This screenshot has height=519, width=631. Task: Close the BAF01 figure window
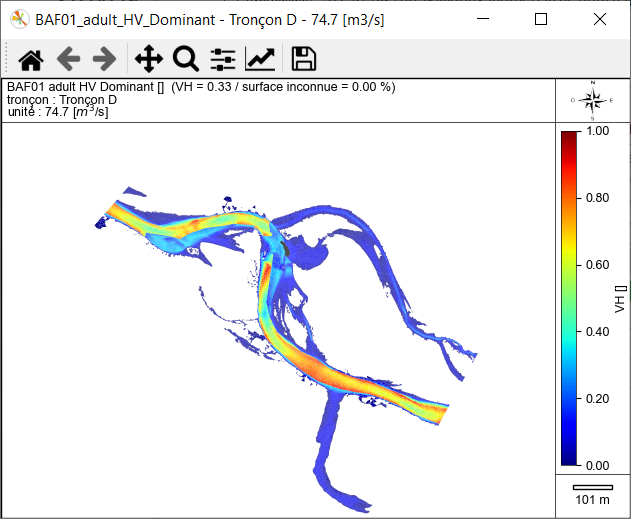(x=599, y=19)
